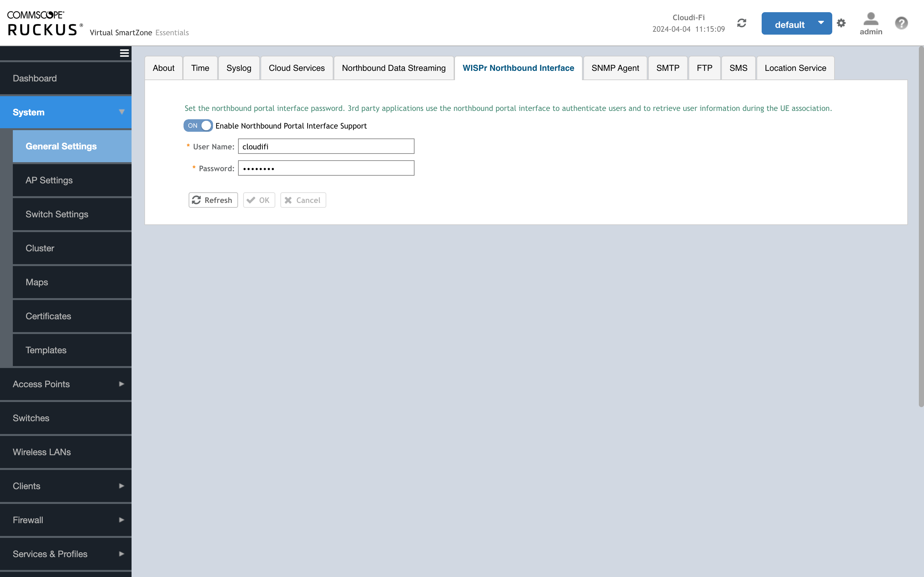924x577 pixels.
Task: Click the Refresh button
Action: [213, 200]
